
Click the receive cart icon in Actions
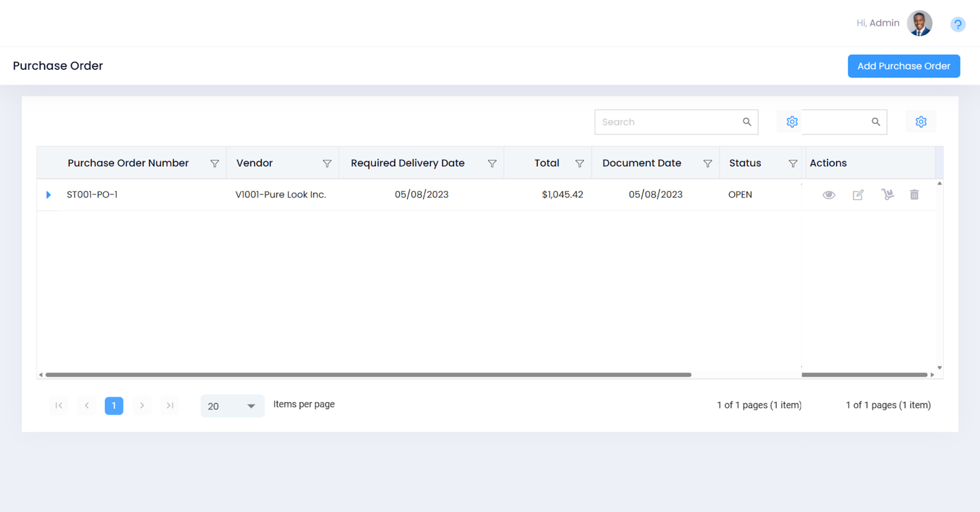888,195
